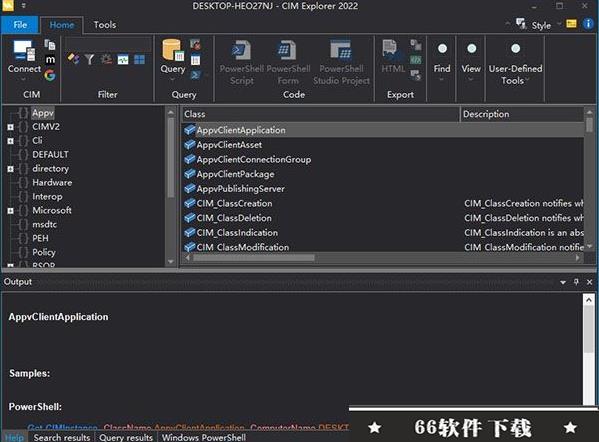The image size is (599, 442).
Task: Click the class list horizontal scrollbar thumb
Action: coord(254,258)
